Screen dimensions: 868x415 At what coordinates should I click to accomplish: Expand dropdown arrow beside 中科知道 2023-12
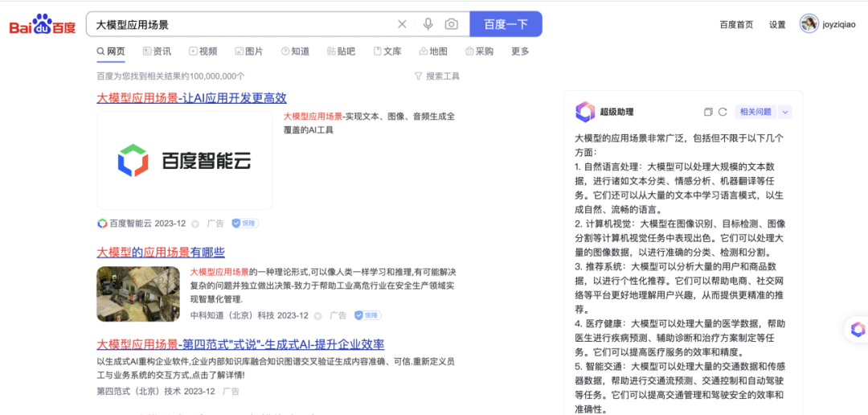pyautogui.click(x=317, y=316)
